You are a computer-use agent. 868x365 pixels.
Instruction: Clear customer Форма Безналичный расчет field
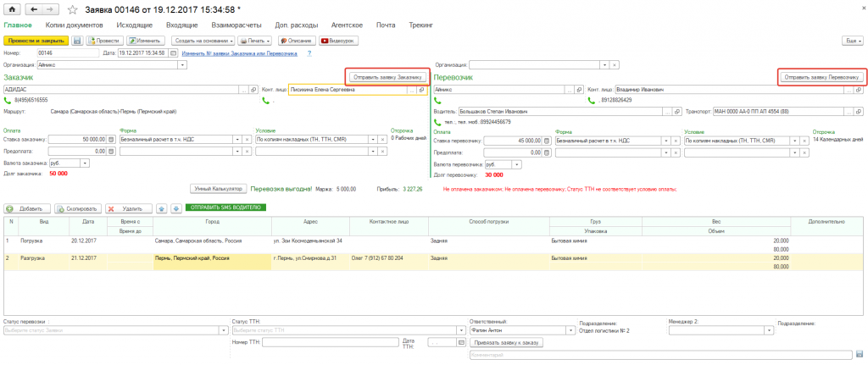248,140
